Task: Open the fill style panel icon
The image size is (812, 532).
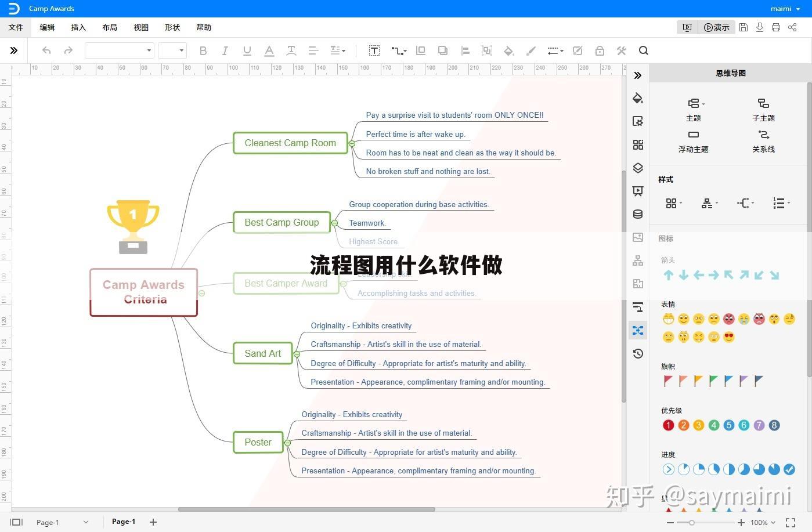Action: tap(638, 98)
